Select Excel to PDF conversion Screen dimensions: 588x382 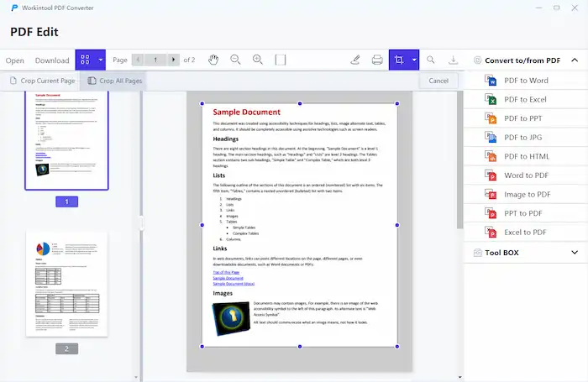(526, 232)
